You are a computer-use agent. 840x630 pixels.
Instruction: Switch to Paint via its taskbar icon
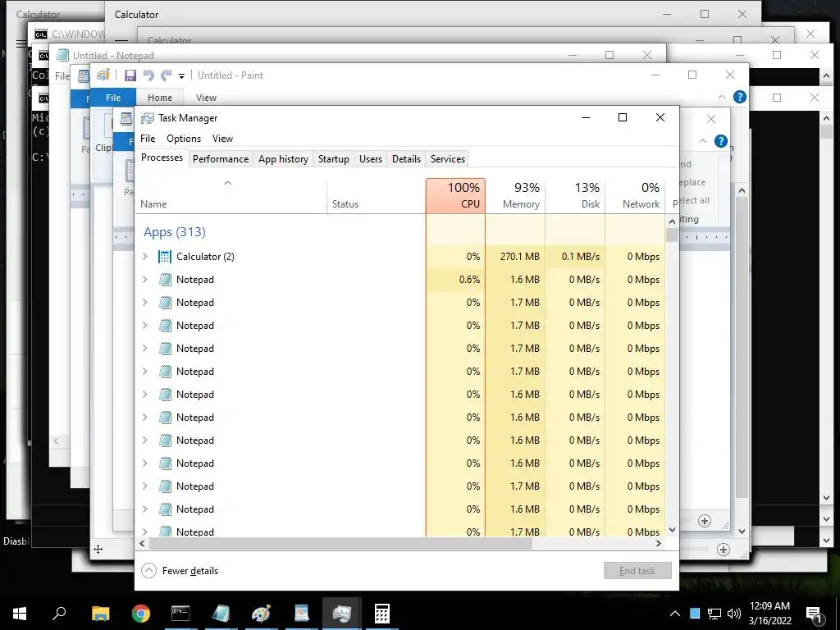[x=261, y=614]
